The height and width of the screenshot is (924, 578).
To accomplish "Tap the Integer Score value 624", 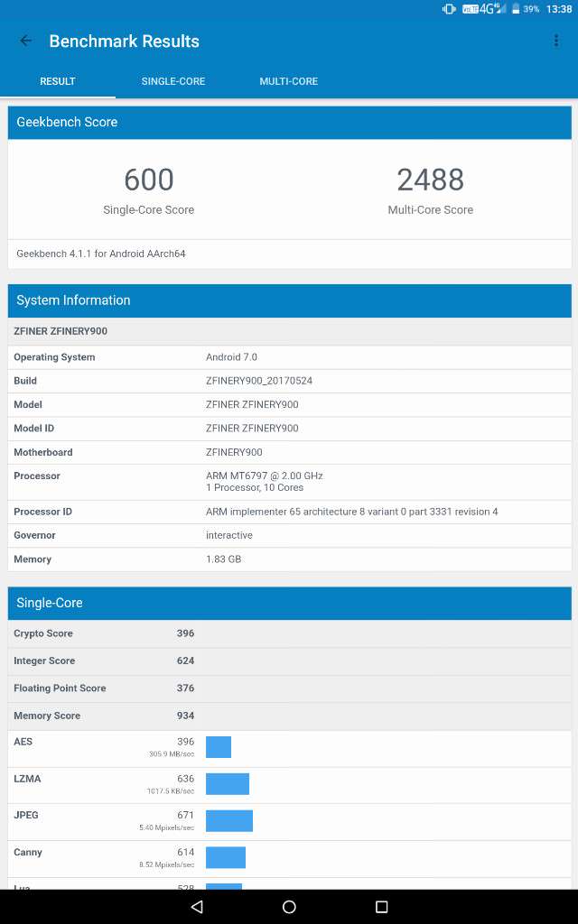I will click(185, 661).
